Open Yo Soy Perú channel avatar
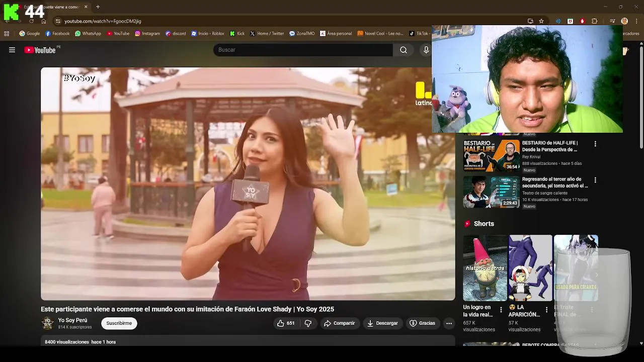 (48, 323)
